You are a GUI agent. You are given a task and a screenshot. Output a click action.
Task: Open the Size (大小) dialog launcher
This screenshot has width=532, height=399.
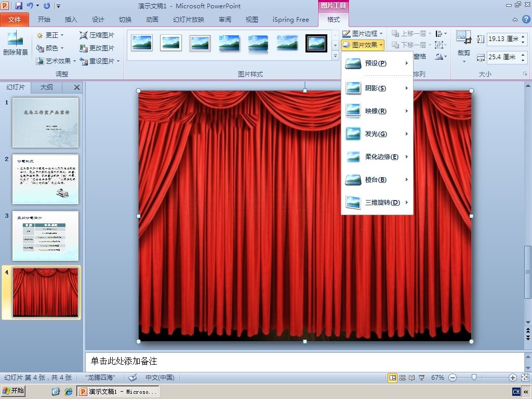tap(525, 74)
